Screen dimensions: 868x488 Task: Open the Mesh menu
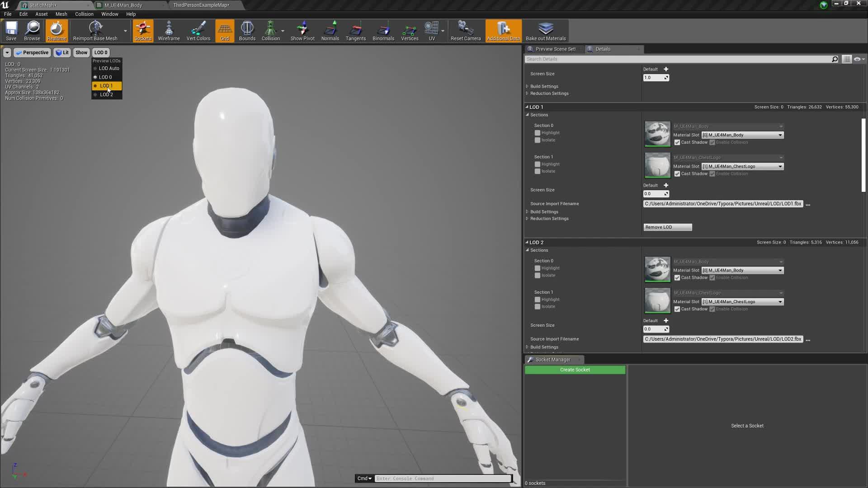(x=61, y=14)
